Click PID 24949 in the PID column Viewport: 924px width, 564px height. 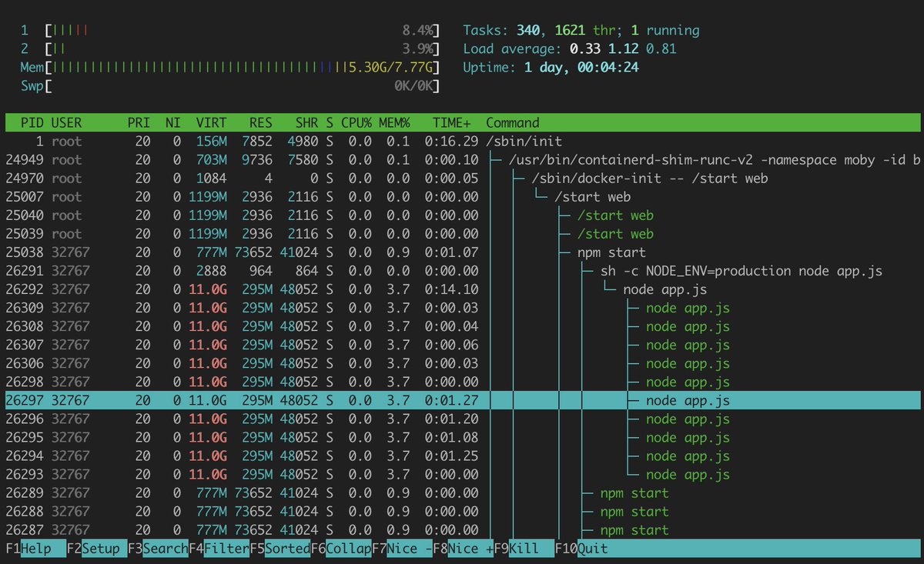tap(25, 160)
